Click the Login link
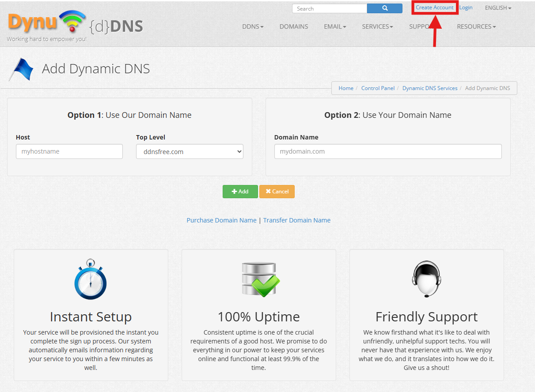 (x=466, y=8)
